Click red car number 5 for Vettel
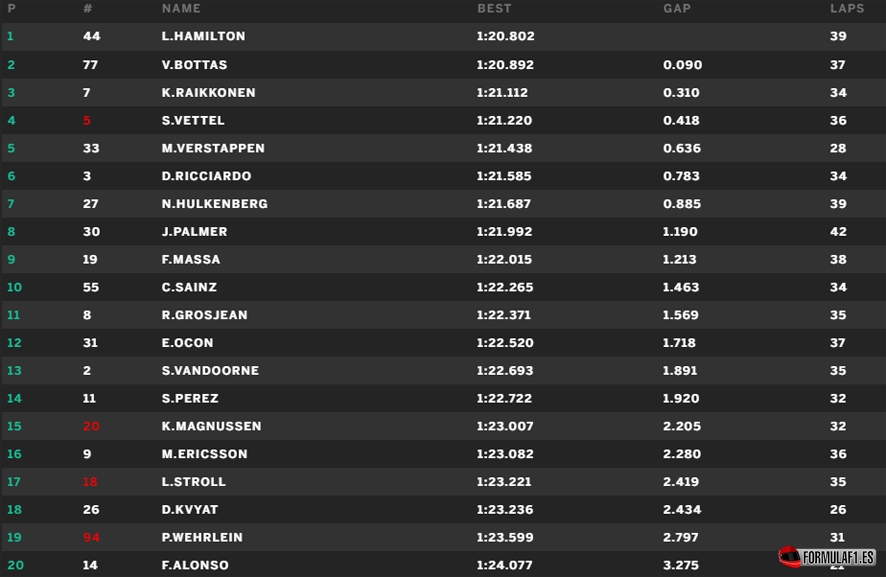 point(87,121)
